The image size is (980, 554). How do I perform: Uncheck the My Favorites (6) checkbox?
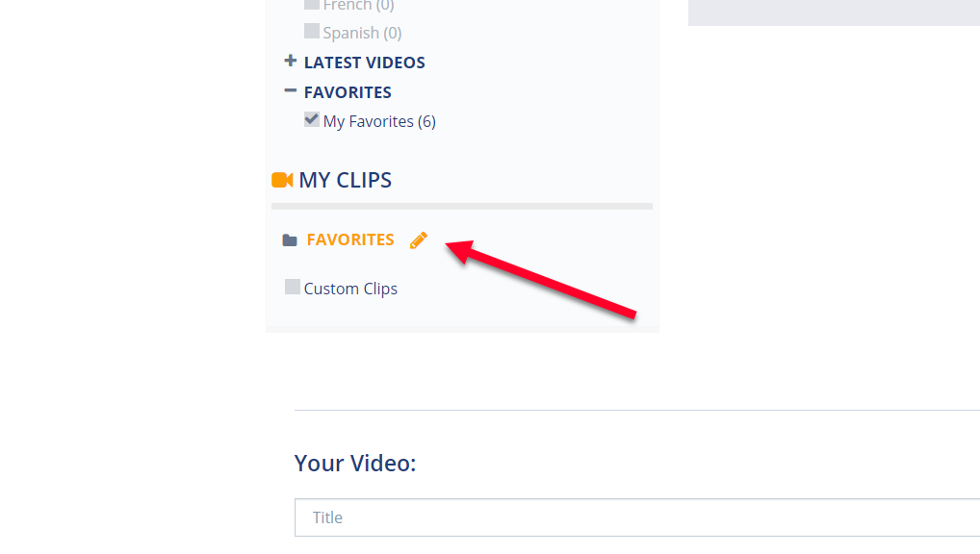[x=311, y=119]
